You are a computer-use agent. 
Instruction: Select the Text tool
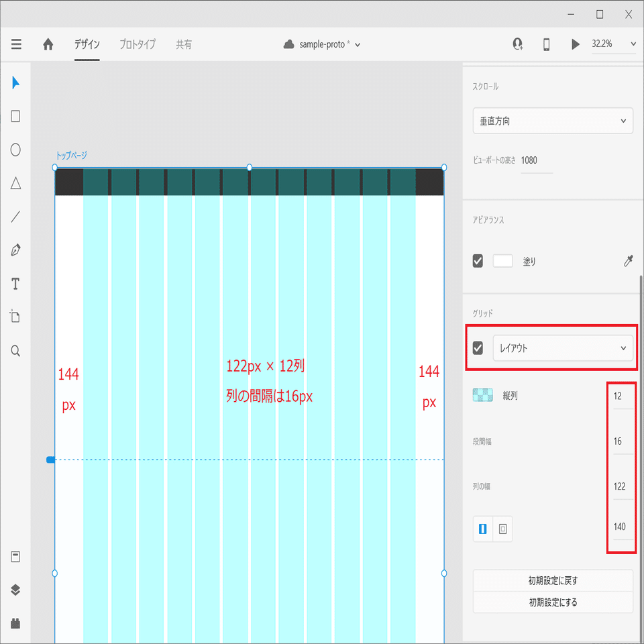15,284
